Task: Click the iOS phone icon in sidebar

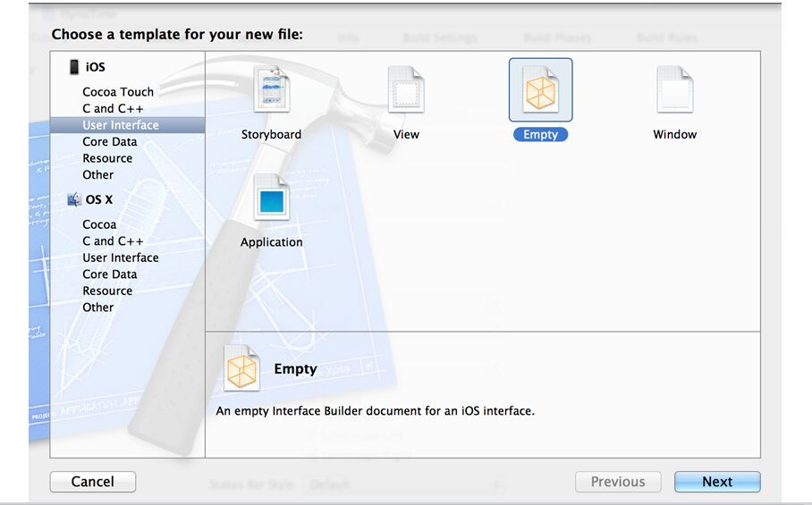Action: point(74,67)
